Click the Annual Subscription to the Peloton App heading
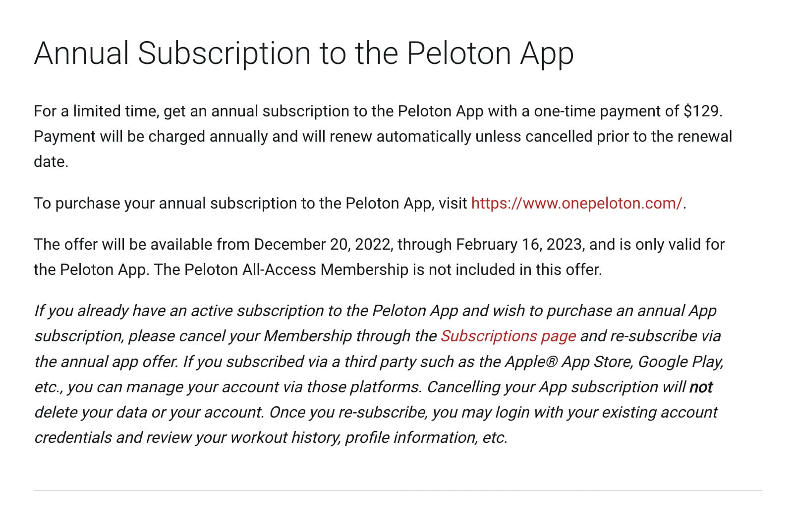795x532 pixels. (x=304, y=53)
